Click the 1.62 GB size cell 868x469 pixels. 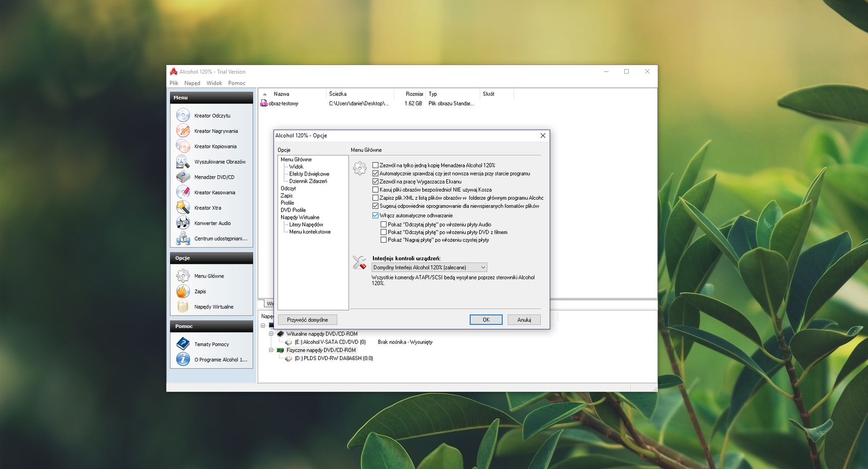coord(413,103)
